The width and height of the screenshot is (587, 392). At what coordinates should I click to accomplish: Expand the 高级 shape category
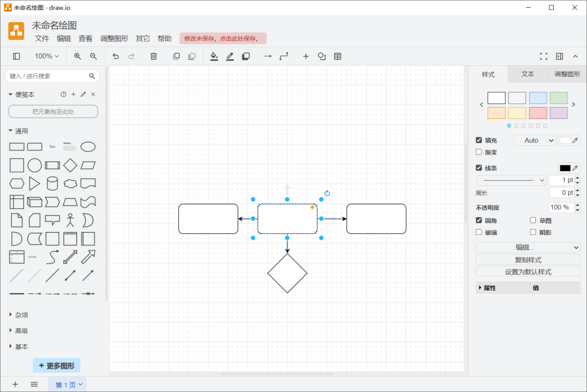coord(21,331)
